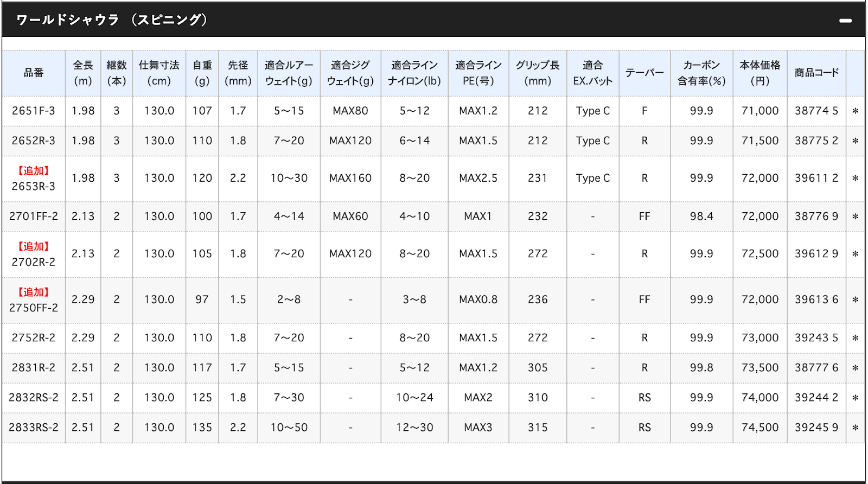Click the asterisk icon in row 2702R-2

click(x=856, y=254)
